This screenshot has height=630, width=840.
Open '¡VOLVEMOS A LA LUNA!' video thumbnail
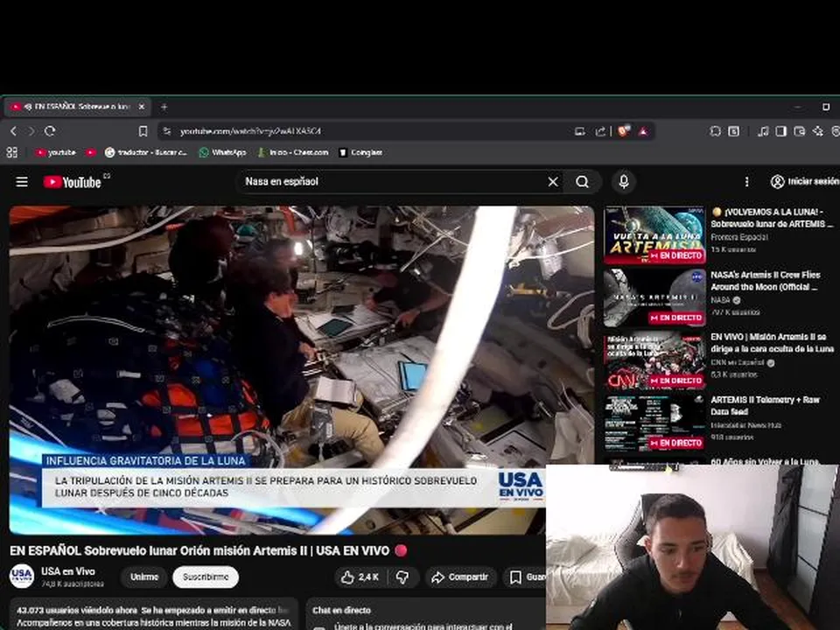pyautogui.click(x=654, y=234)
